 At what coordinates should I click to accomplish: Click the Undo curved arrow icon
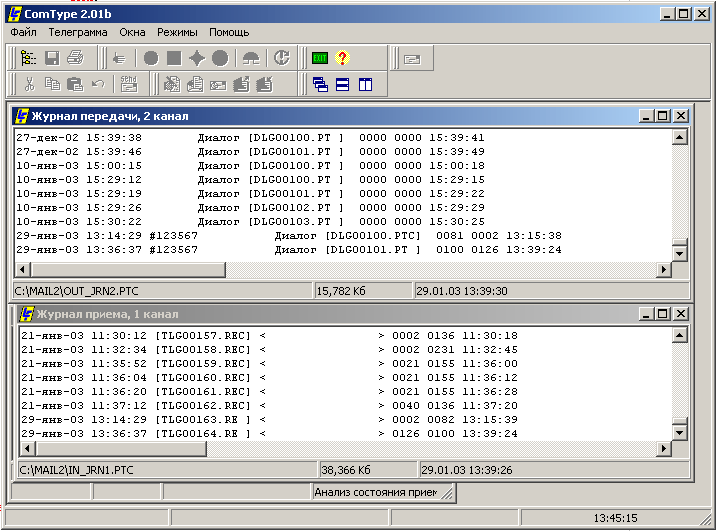coord(98,84)
